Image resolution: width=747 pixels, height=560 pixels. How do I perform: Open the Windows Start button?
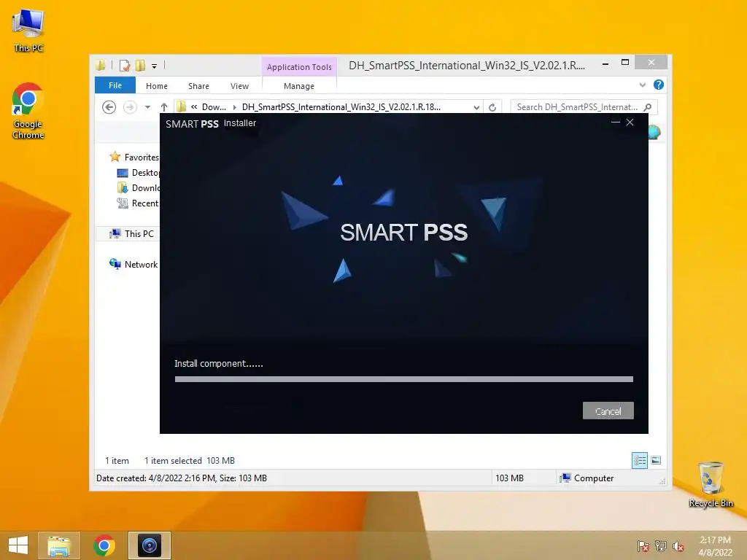[x=18, y=545]
